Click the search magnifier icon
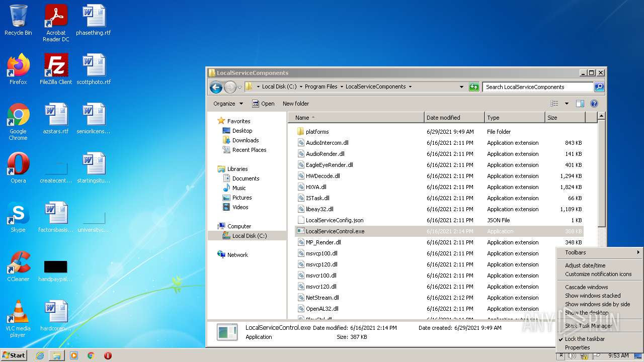 click(599, 87)
